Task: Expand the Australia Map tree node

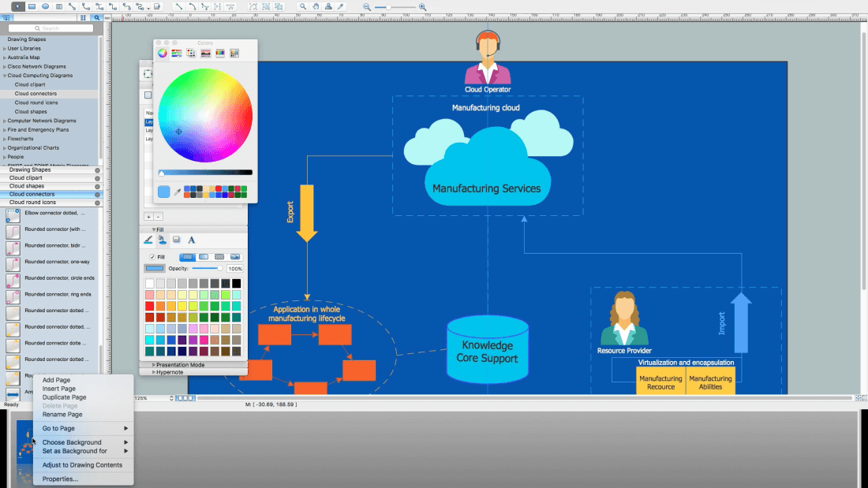Action: pyautogui.click(x=5, y=58)
